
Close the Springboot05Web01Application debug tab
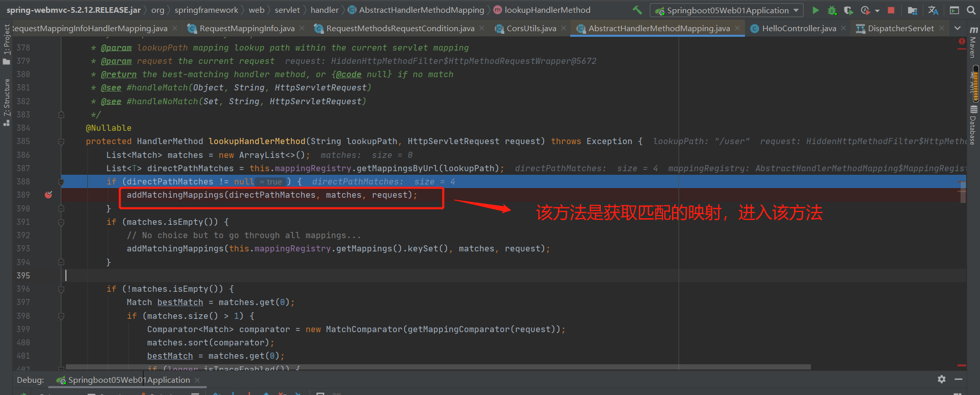coord(197,380)
